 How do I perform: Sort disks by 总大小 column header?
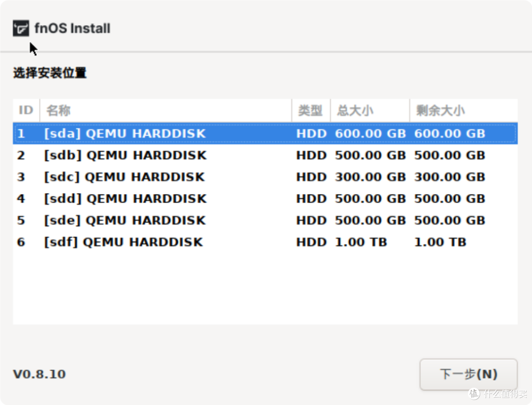(x=355, y=110)
